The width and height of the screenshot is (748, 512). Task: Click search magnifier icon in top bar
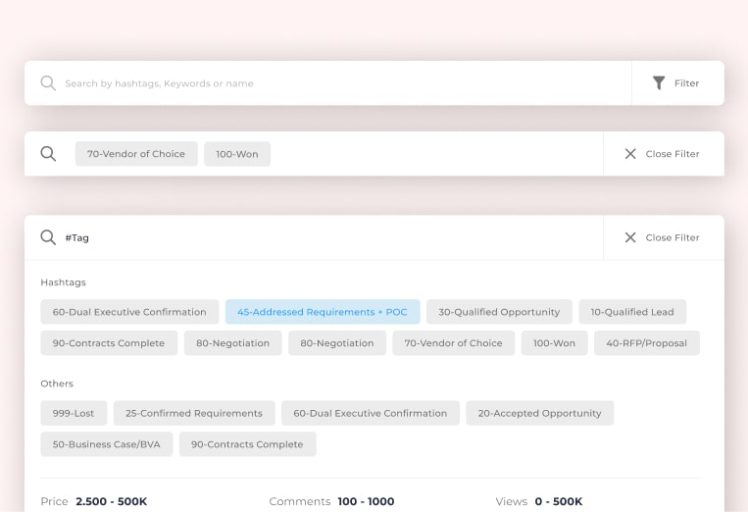coord(48,83)
